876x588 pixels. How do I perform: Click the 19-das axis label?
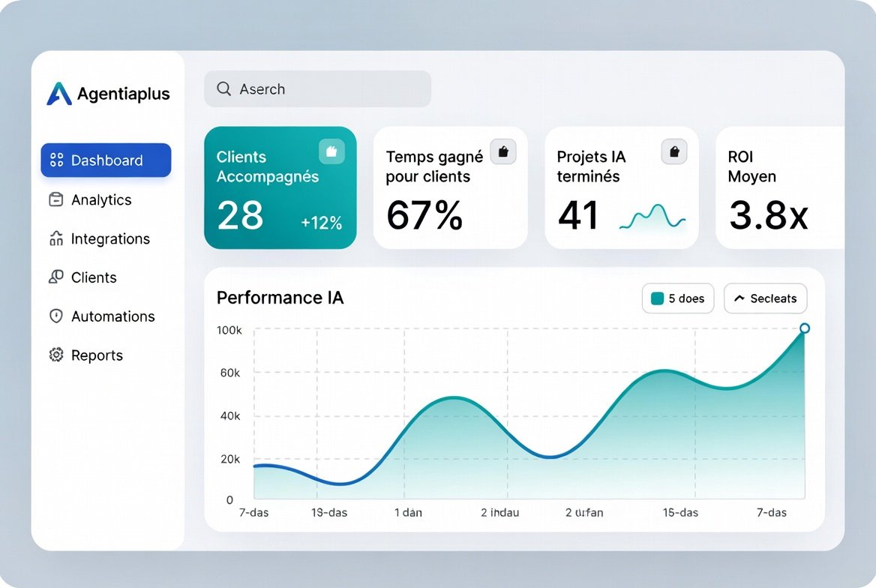[329, 512]
